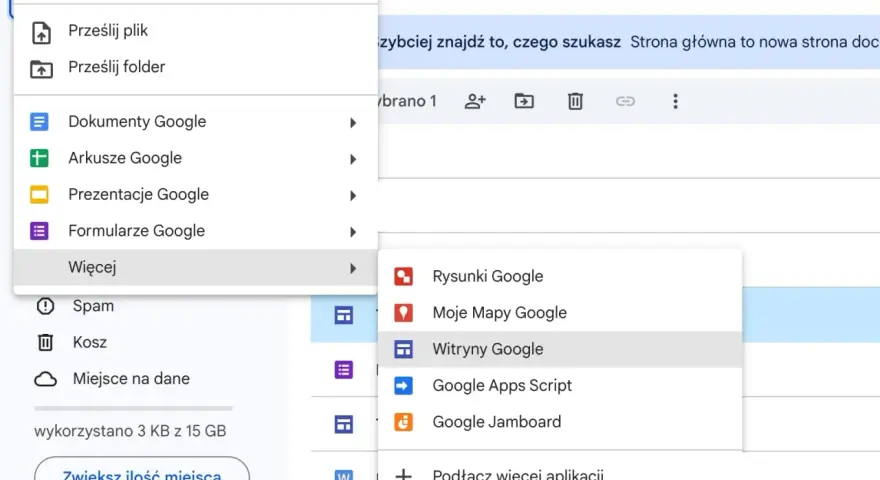Select the purple Forms file row icon

tap(344, 370)
